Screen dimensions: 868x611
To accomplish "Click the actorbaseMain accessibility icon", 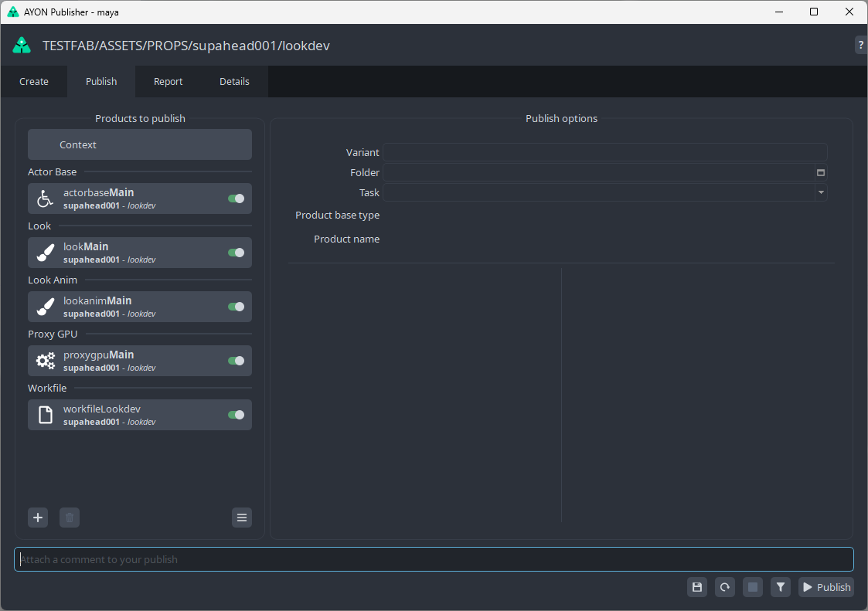I will click(46, 199).
